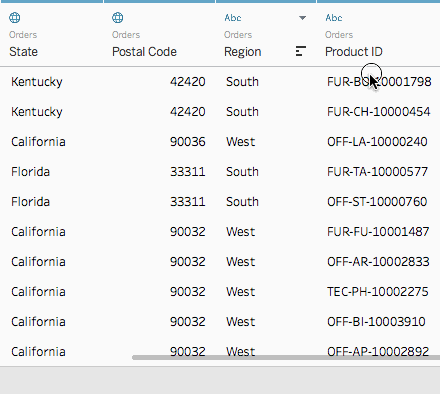The width and height of the screenshot is (440, 394).
Task: Click the sort icon in Region column
Action: tap(300, 51)
